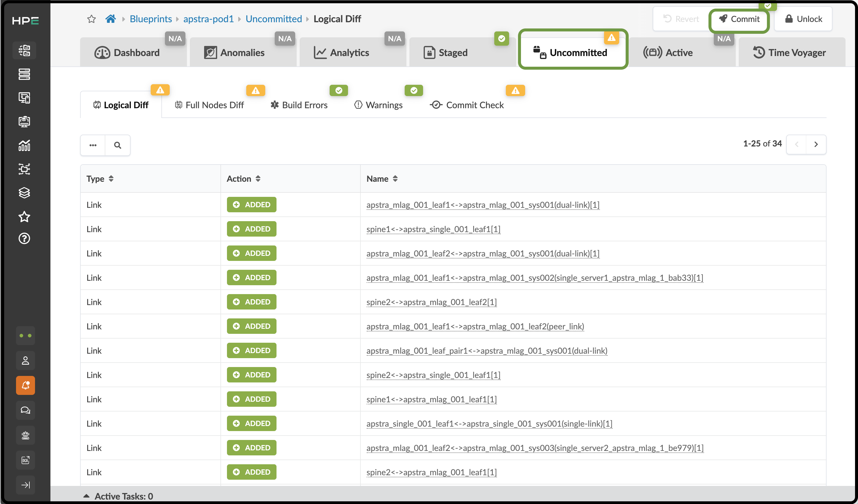Open the chat bubbles icon in sidebar

click(25, 410)
